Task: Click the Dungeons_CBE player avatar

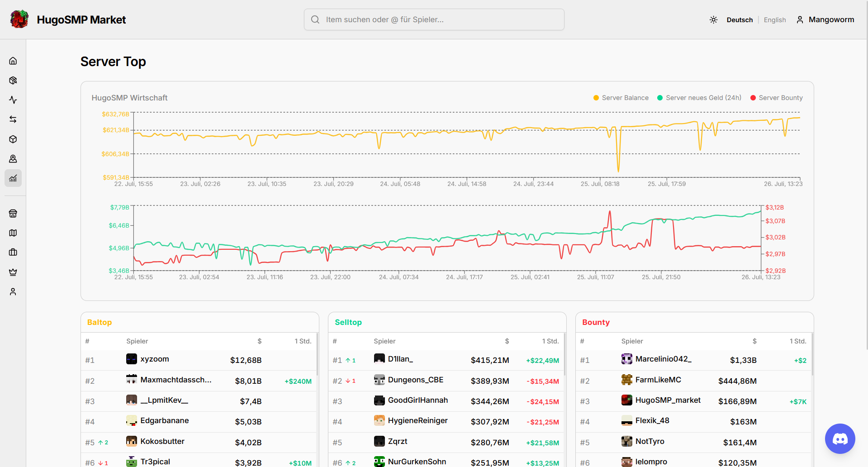Action: point(379,380)
